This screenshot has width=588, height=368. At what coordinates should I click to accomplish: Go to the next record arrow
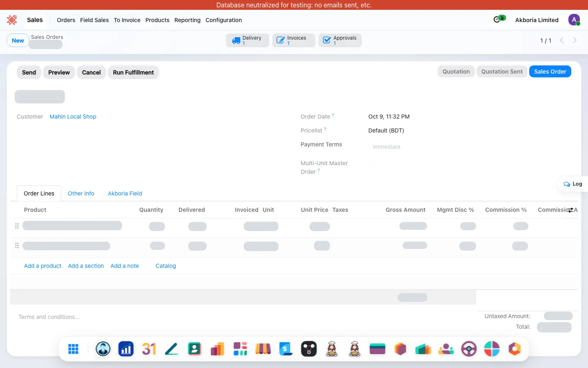[575, 40]
